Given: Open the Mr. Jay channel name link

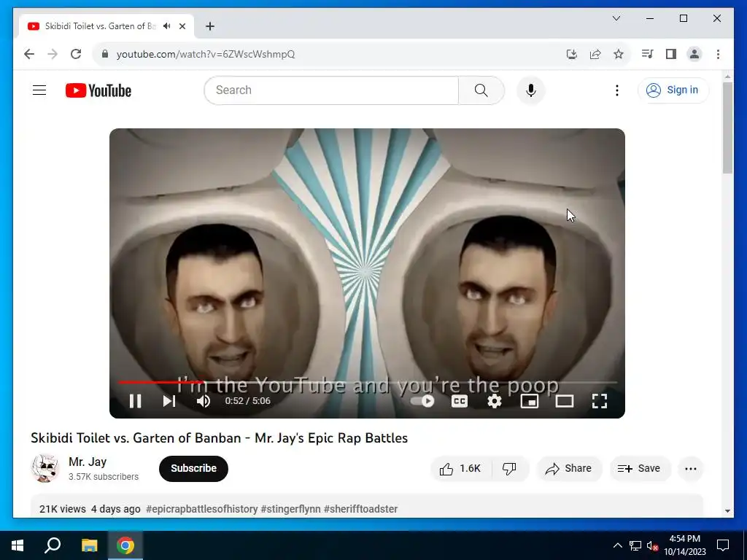Looking at the screenshot, I should click(x=88, y=462).
